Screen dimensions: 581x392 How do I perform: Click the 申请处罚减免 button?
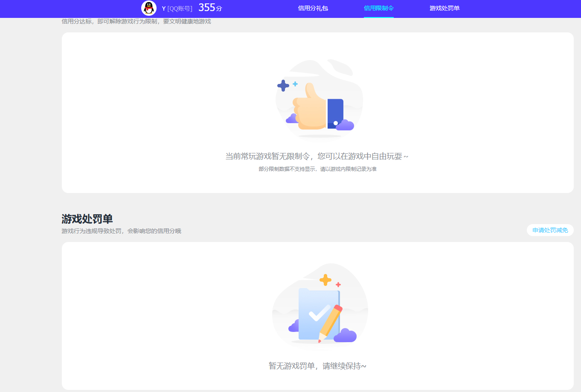pyautogui.click(x=550, y=230)
